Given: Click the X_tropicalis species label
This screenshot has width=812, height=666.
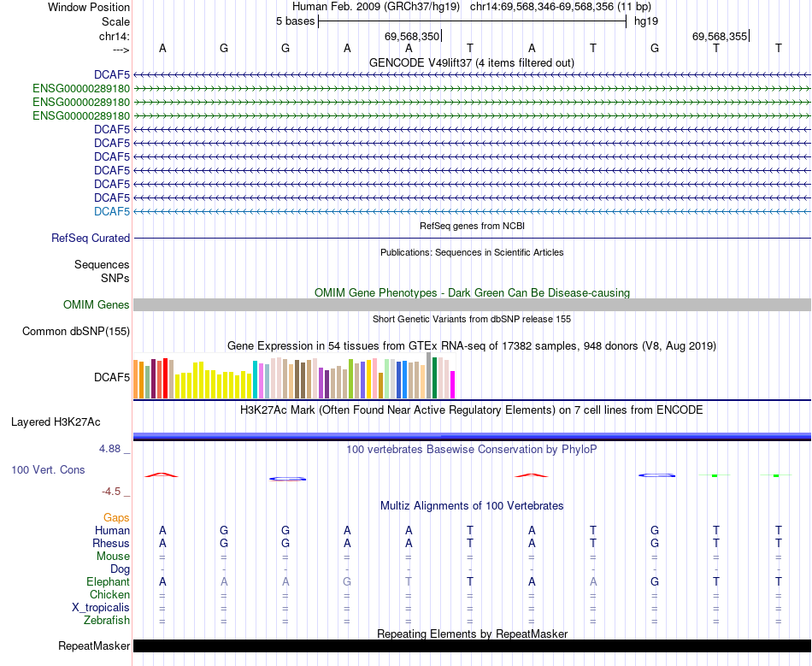Looking at the screenshot, I should [101, 607].
